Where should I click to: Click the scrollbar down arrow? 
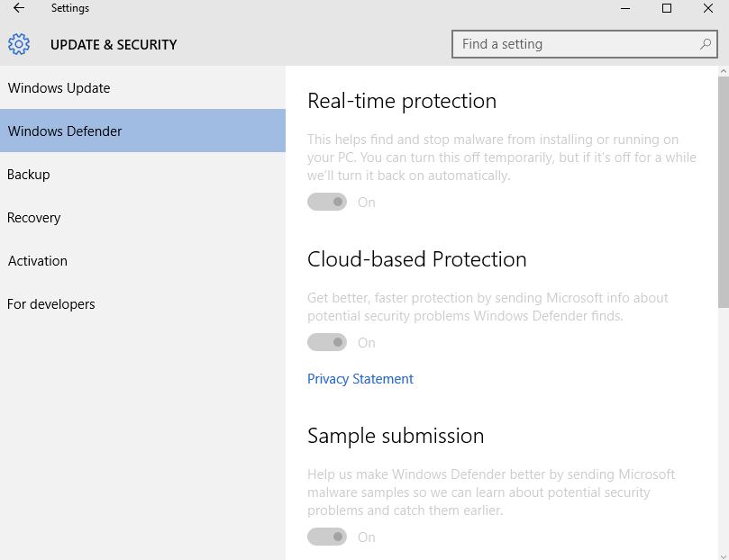coord(724,555)
